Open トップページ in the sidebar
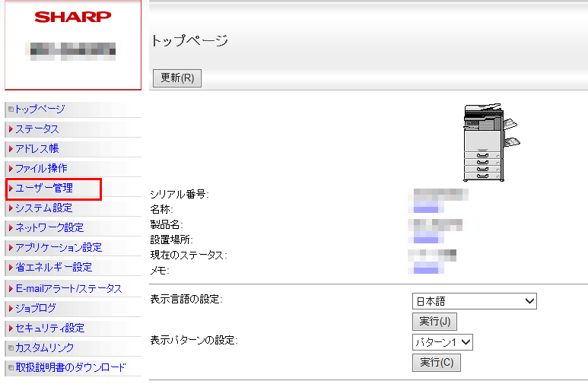Screen dimensions: 588x384 pos(40,109)
